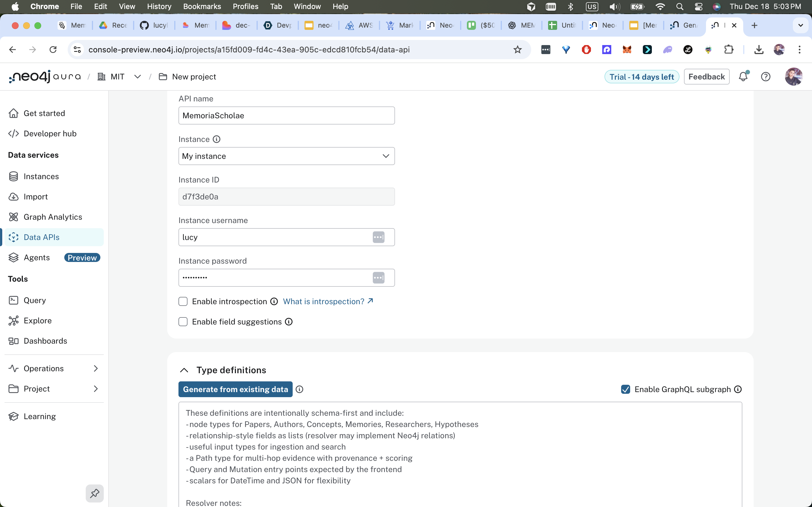Screen dimensions: 812x507
Task: Check Enable field suggestions
Action: pyautogui.click(x=183, y=322)
